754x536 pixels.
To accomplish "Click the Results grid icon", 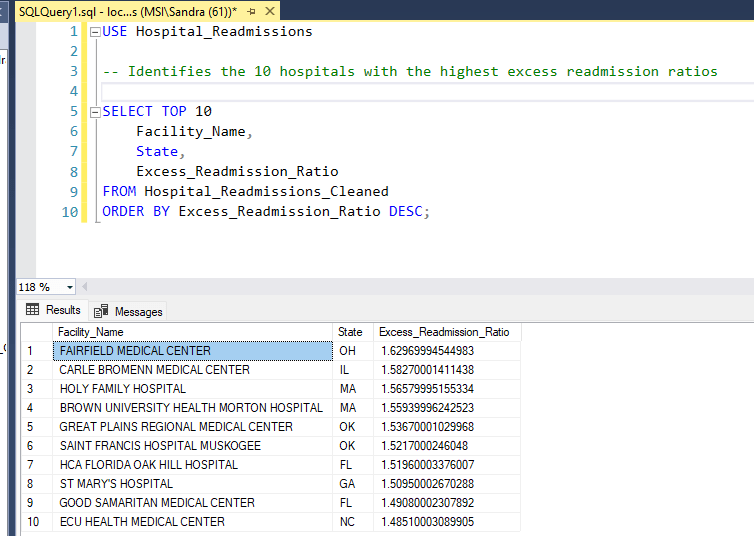I will click(33, 310).
